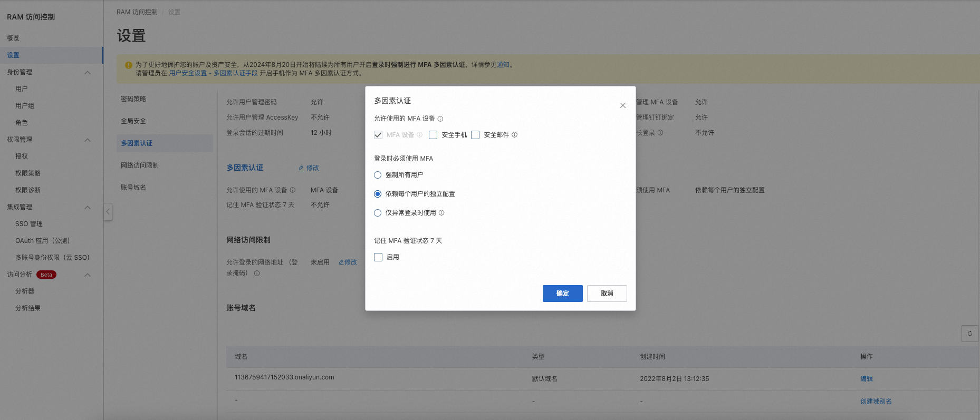Click RAM 访问控制 breadcrumb link

point(137,12)
